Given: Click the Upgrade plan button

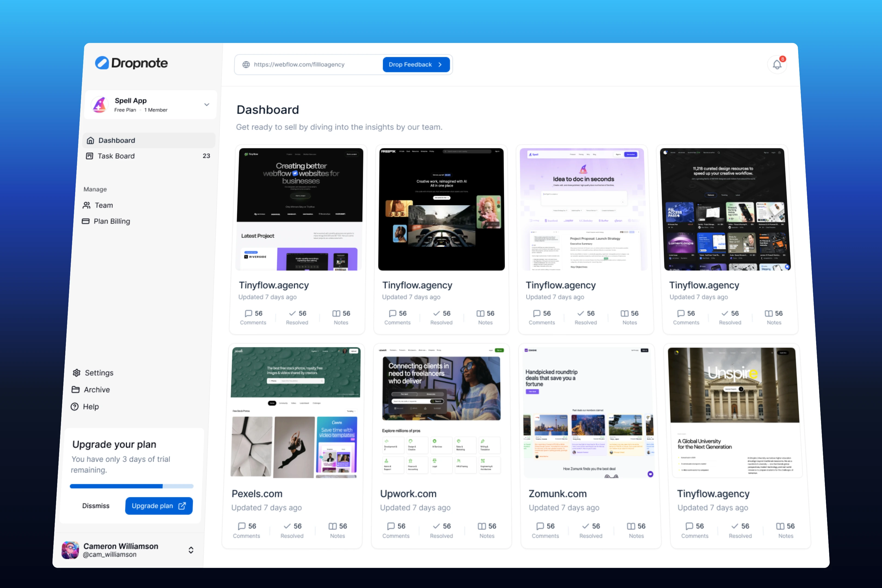Looking at the screenshot, I should click(159, 506).
